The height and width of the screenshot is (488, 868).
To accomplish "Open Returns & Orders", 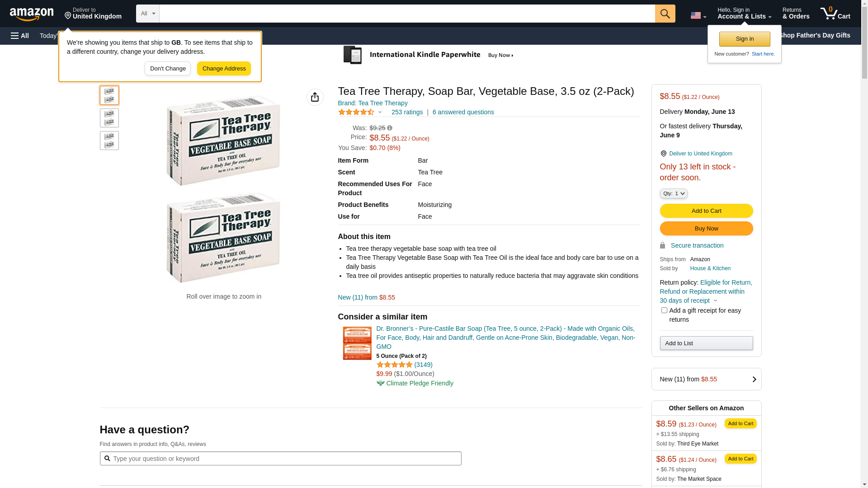I will pos(796,14).
